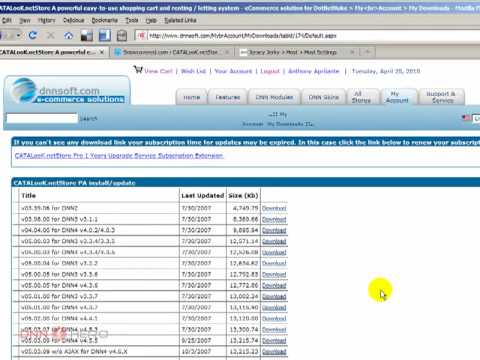Click the Logout link
480x360 pixels.
pyautogui.click(x=270, y=71)
